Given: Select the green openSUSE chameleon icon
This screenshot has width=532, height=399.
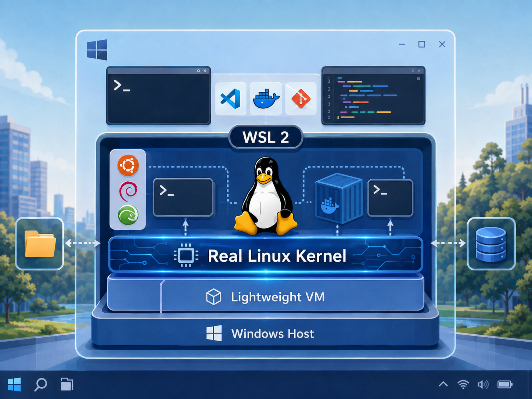Looking at the screenshot, I should tap(128, 215).
